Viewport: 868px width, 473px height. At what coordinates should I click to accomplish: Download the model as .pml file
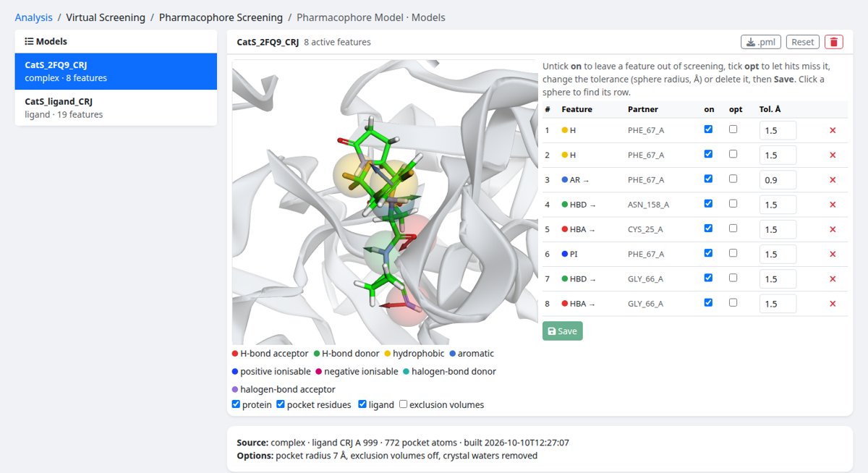(761, 42)
